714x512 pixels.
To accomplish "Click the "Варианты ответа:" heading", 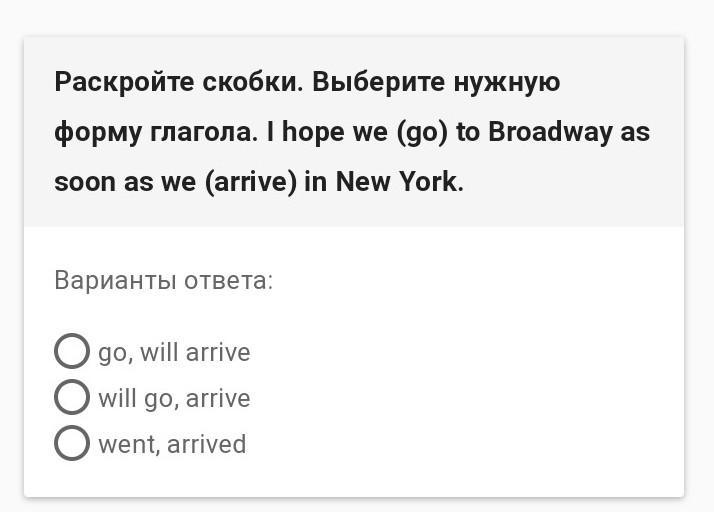I will [163, 280].
